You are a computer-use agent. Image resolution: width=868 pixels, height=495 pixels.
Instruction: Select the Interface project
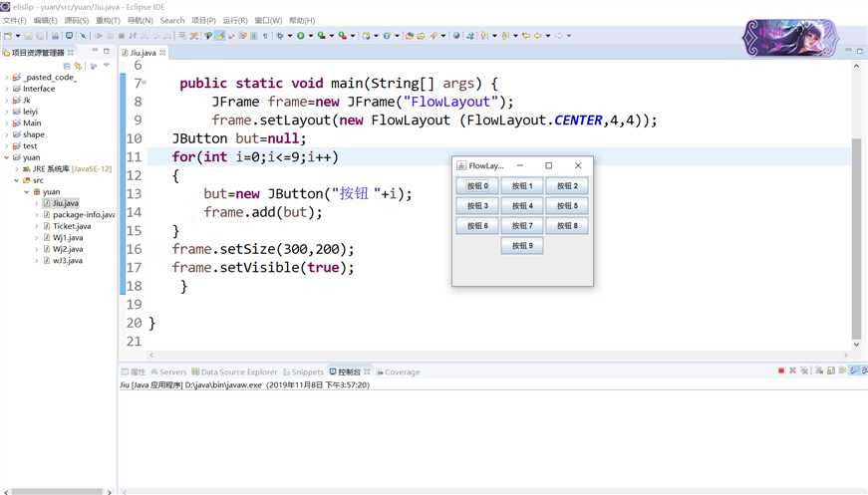pyautogui.click(x=39, y=89)
